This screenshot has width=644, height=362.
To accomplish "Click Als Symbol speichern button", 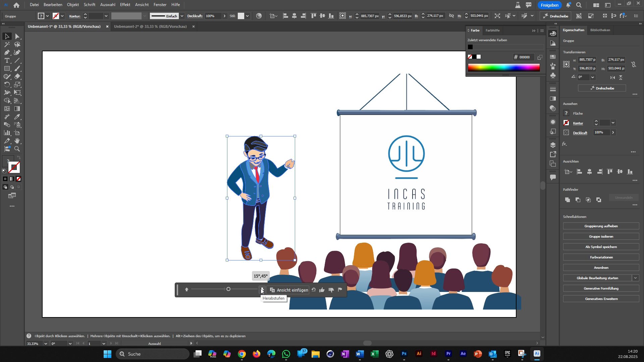I will (x=601, y=247).
